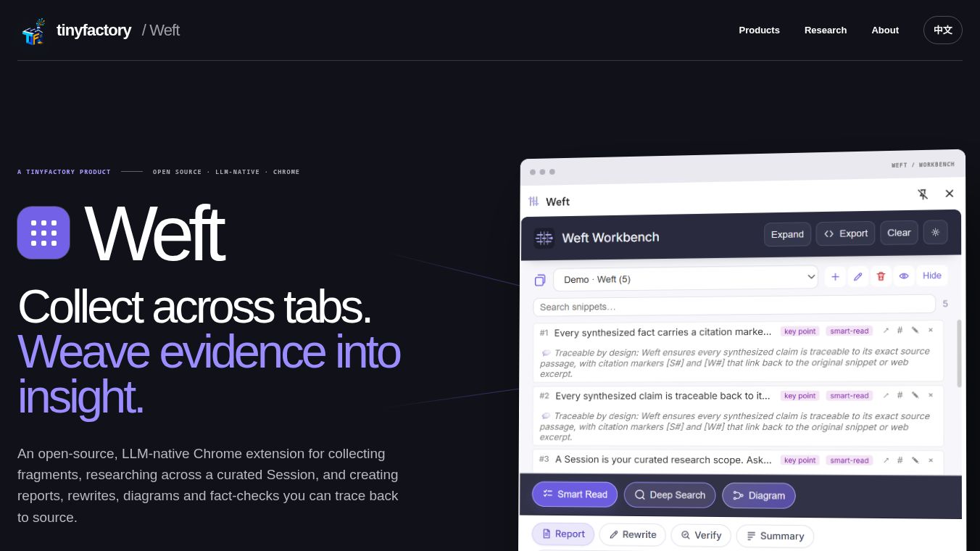
Task: Click the Diagram button
Action: 759,496
